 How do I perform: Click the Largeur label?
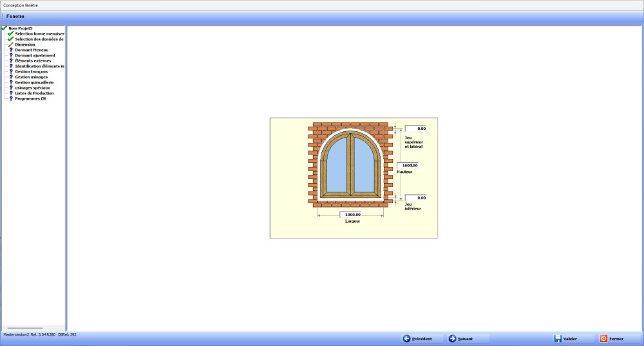pyautogui.click(x=352, y=221)
